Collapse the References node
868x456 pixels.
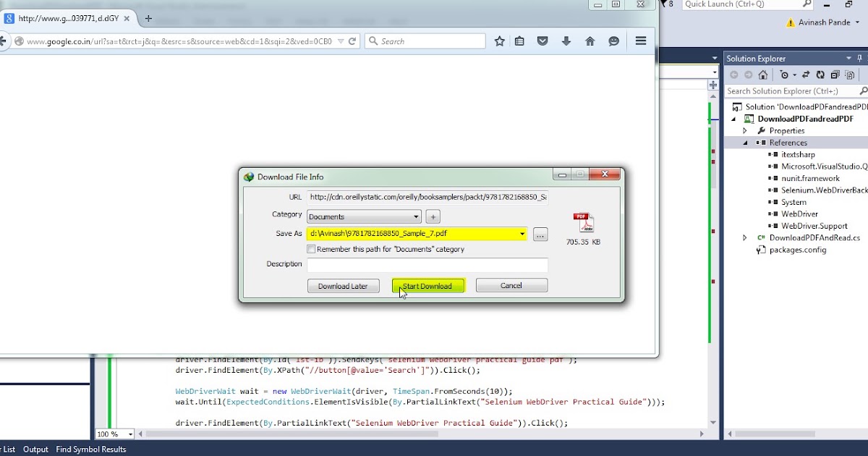[x=745, y=143]
